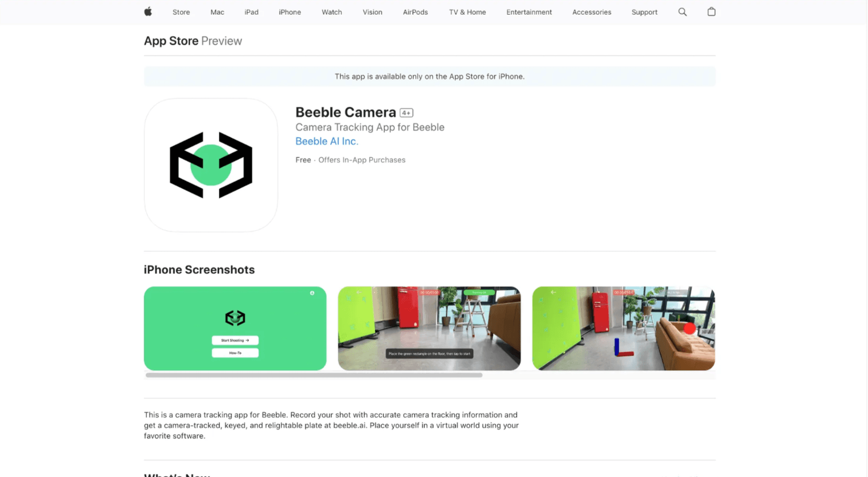Click the Beeble Camera app icon
Screen dimensions: 868x477
(x=211, y=166)
